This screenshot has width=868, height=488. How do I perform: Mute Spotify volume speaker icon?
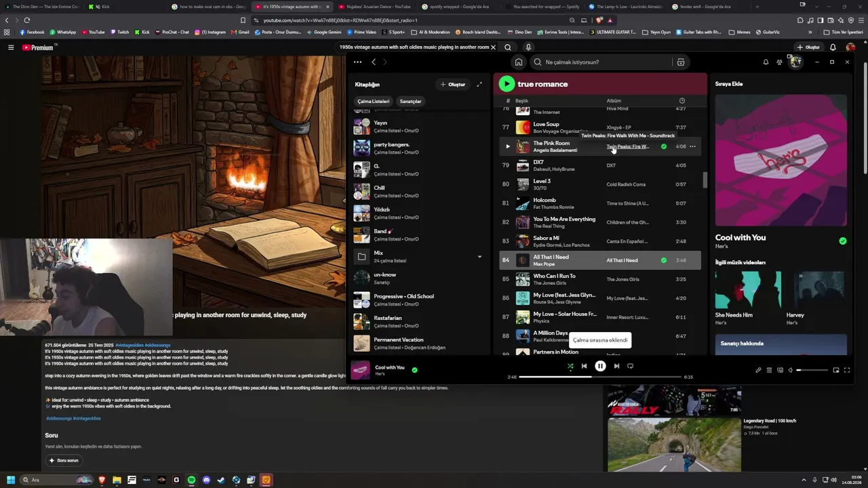click(790, 370)
